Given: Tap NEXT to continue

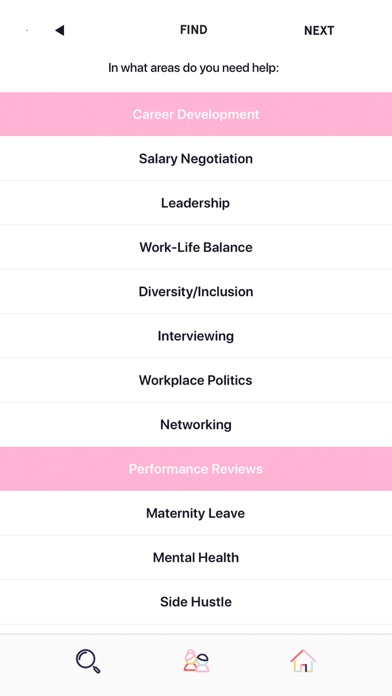Looking at the screenshot, I should click(319, 31).
